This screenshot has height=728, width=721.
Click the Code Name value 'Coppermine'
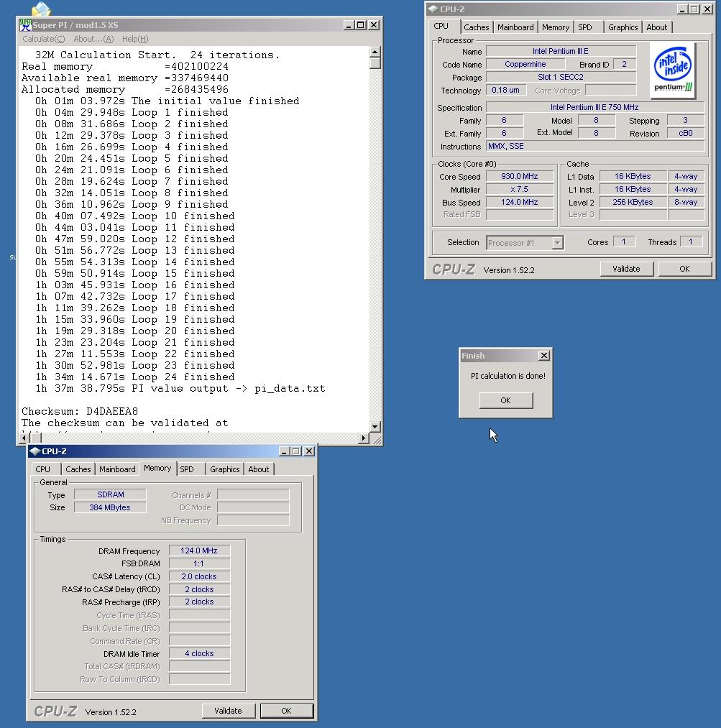coord(525,64)
